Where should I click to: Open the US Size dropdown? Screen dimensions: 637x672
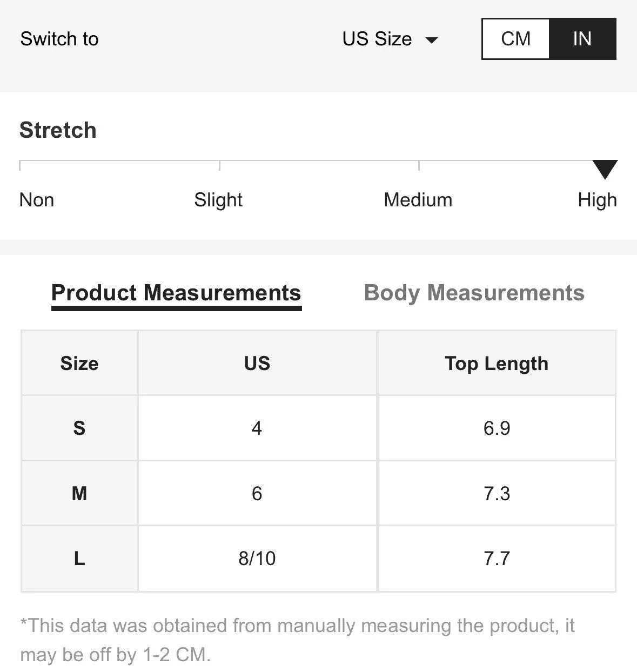coord(390,39)
